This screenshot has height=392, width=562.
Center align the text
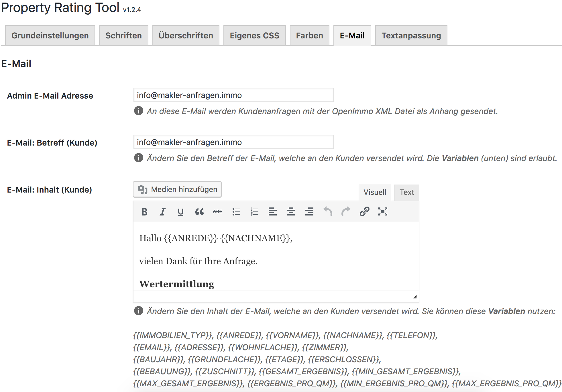point(291,212)
